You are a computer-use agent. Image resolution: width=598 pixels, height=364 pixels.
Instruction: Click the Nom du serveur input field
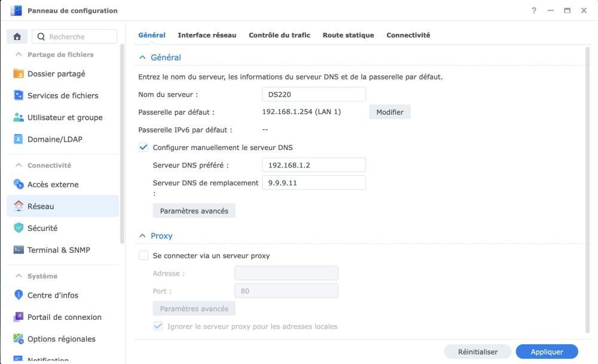pyautogui.click(x=313, y=94)
